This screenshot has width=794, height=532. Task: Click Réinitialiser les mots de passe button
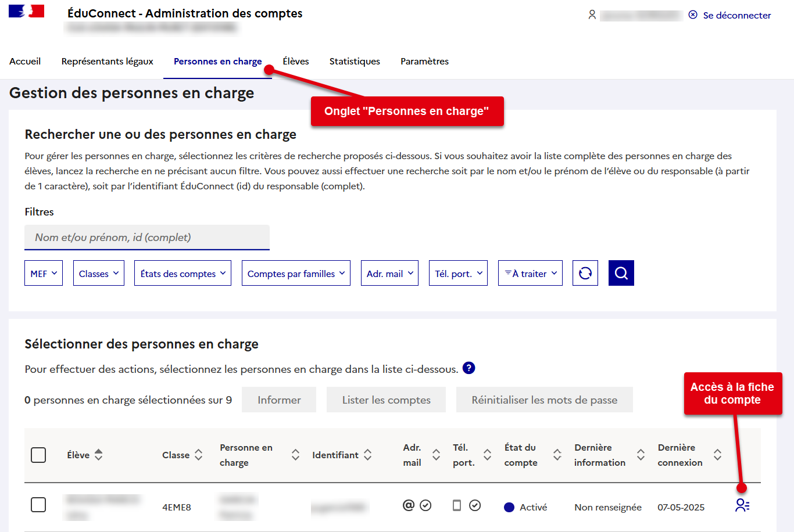545,400
